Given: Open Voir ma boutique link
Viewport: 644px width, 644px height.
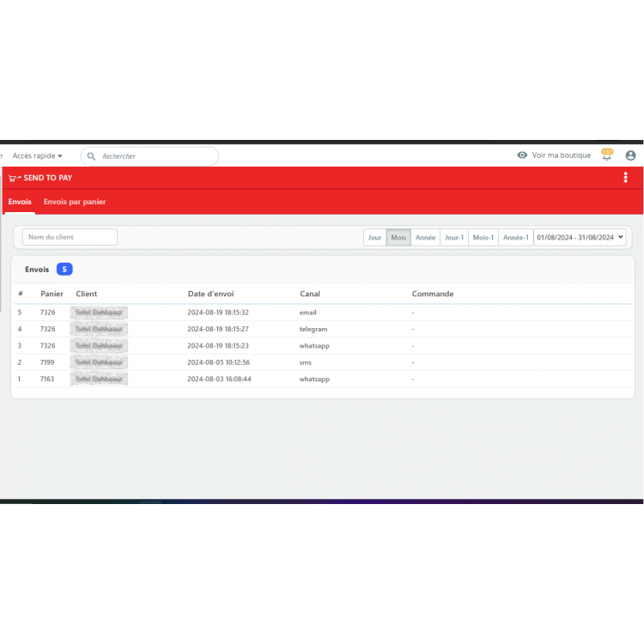Looking at the screenshot, I should pos(561,155).
